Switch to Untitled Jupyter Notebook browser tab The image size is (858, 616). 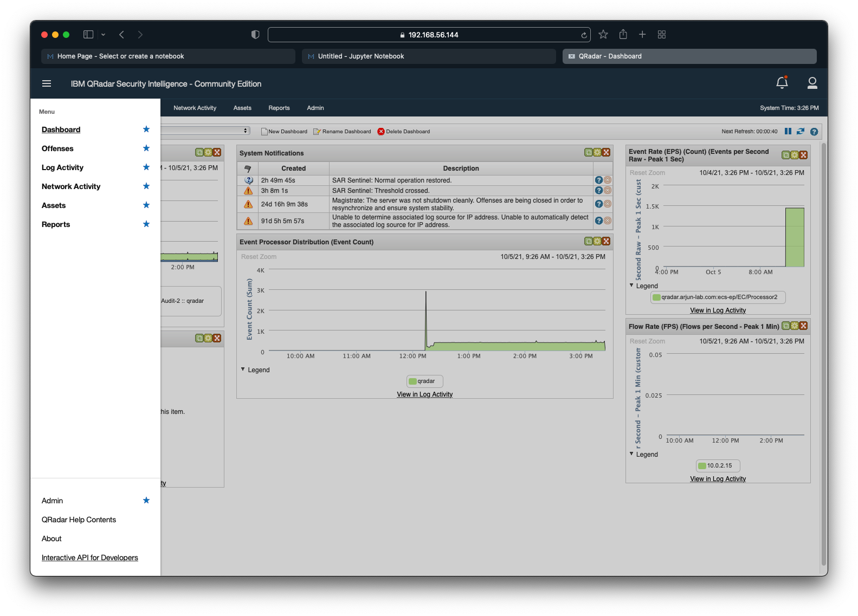(429, 56)
